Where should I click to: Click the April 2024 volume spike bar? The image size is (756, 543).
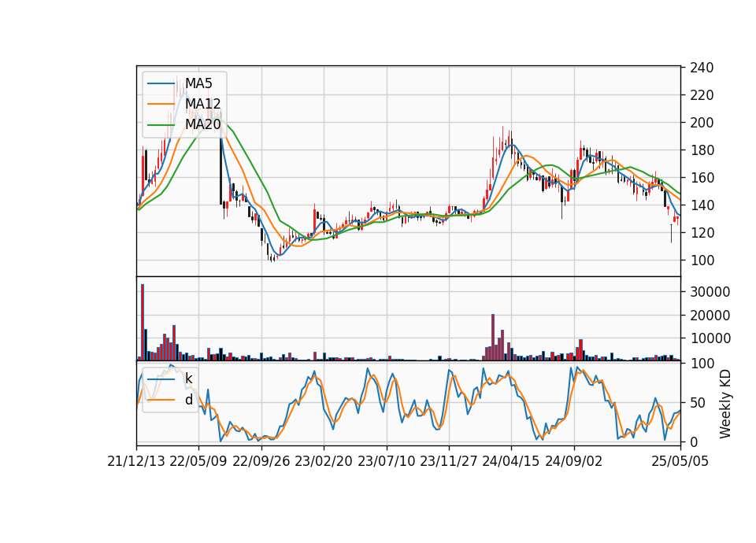point(493,338)
